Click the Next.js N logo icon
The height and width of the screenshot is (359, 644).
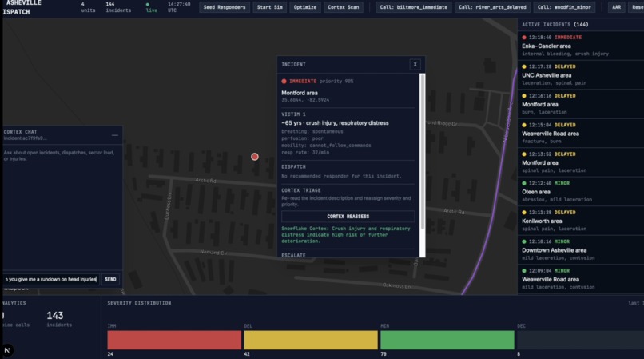pyautogui.click(x=7, y=350)
